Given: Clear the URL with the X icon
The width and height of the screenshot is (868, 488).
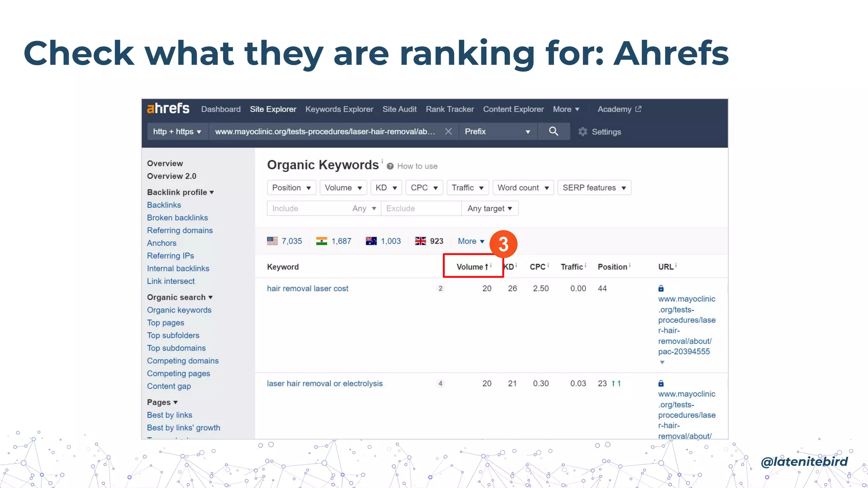Looking at the screenshot, I should point(448,132).
